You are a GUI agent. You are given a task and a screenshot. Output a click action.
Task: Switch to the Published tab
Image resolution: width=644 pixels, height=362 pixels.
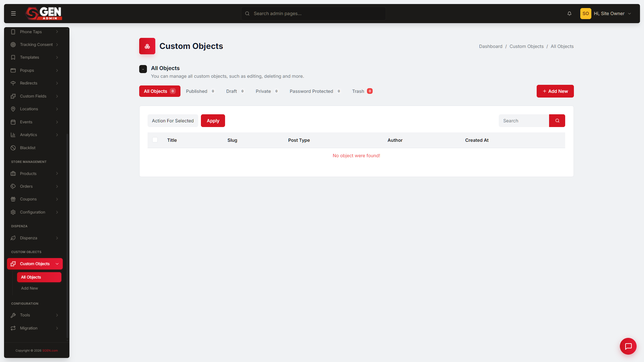(x=200, y=91)
